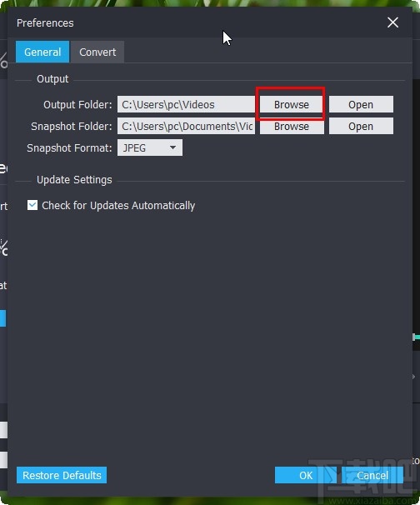Viewport: 420px width, 505px height.
Task: Expand the Snapshot Format JPEG combo box
Action: pos(150,147)
